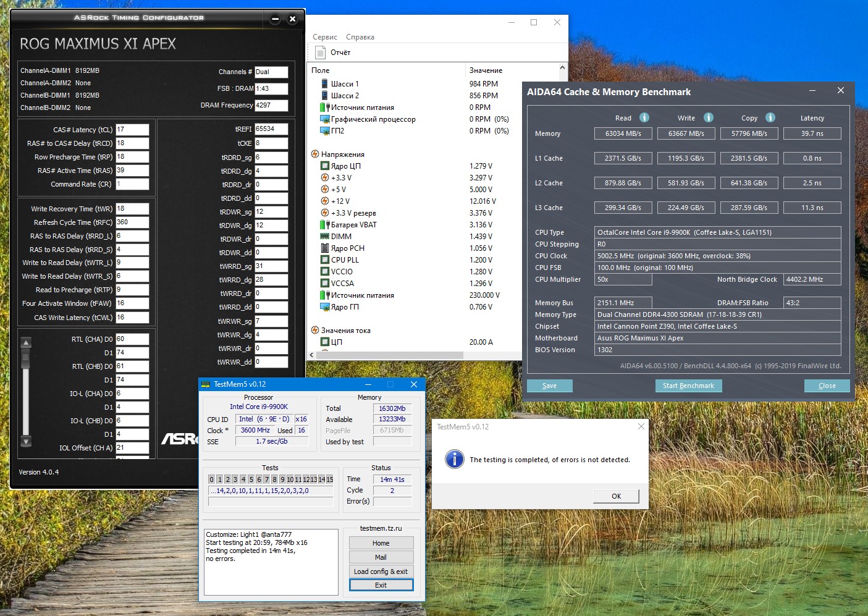Open the Сервис menu
868x616 pixels.
325,37
